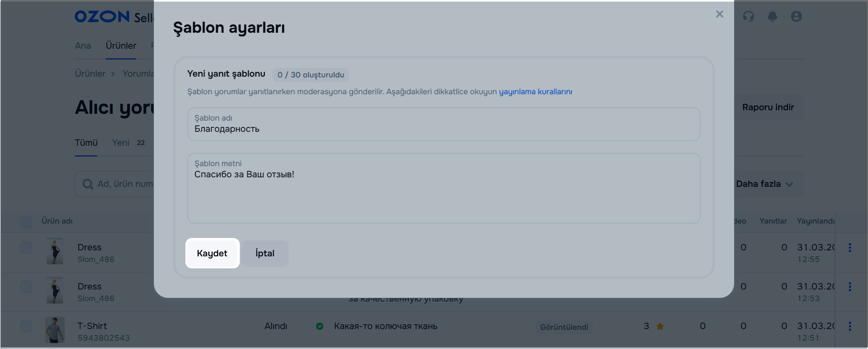This screenshot has height=349, width=868.
Task: Open the Ürünler menu tab
Action: click(x=121, y=46)
